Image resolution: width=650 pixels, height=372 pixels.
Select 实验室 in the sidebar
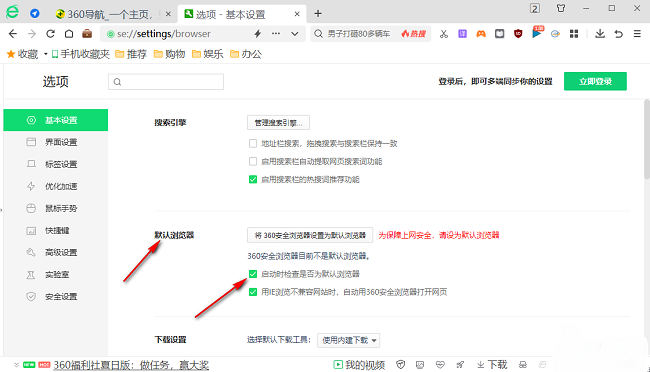56,275
